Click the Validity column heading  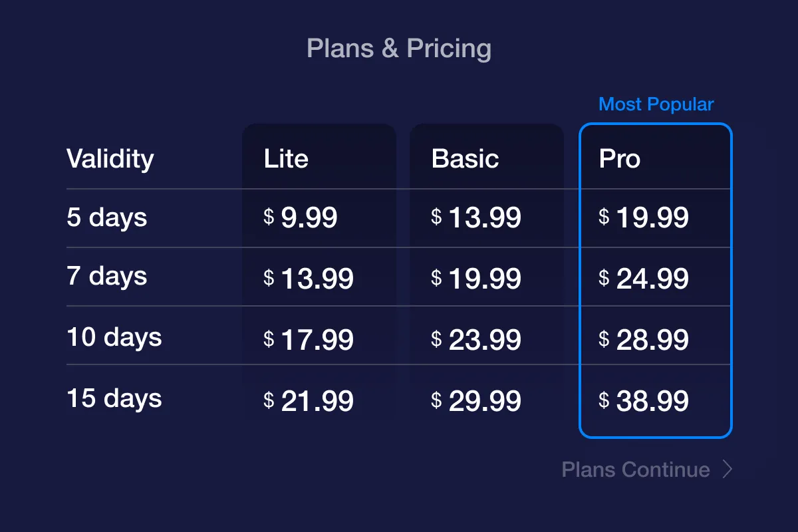[110, 159]
